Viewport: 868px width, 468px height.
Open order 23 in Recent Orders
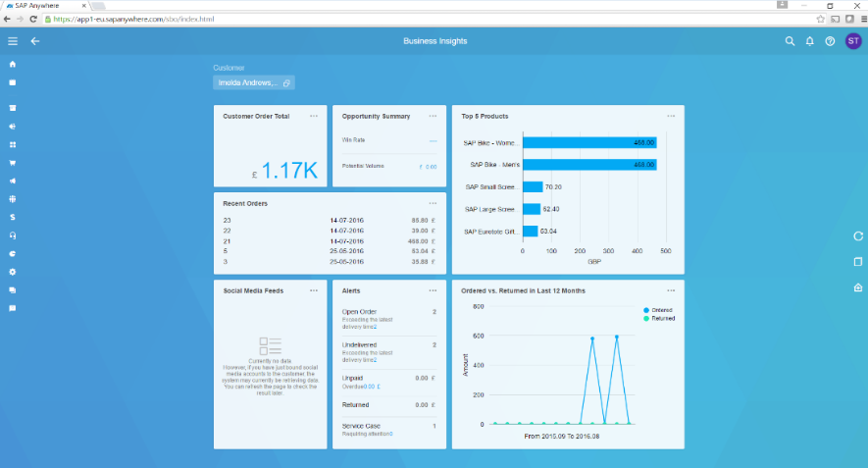(228, 220)
